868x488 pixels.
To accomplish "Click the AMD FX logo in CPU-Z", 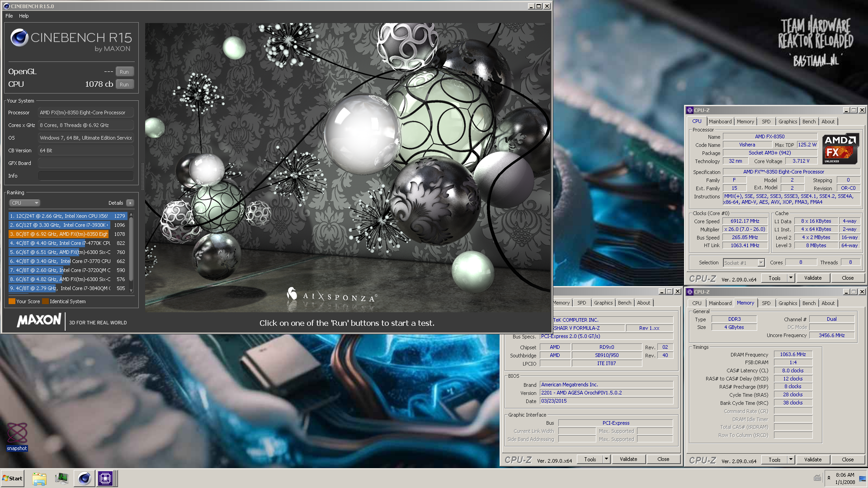I will 840,149.
